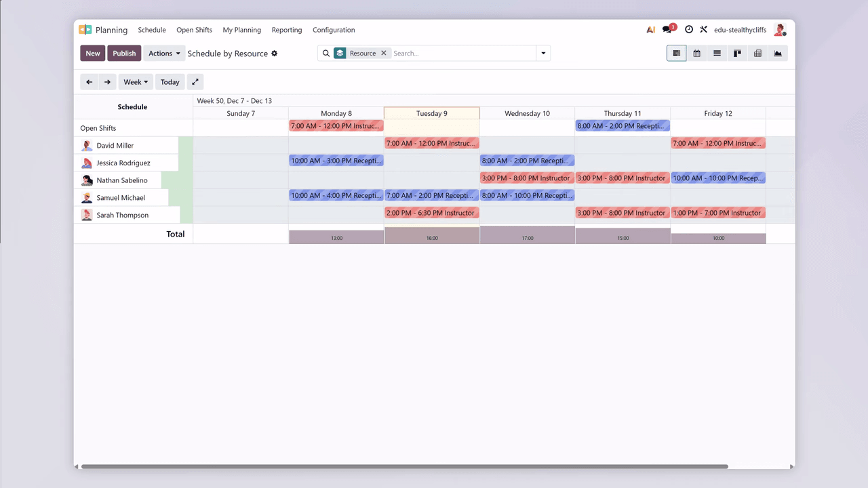Open the Actions dropdown

(164, 54)
